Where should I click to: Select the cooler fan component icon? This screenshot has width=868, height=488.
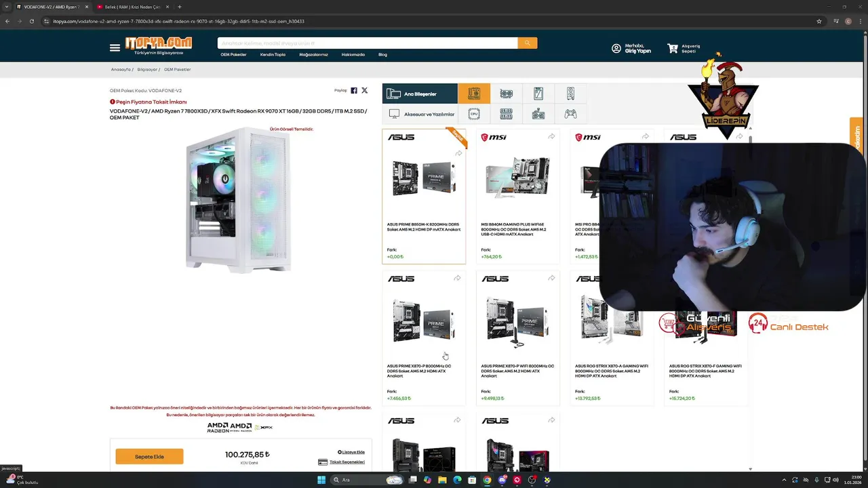[x=538, y=114]
